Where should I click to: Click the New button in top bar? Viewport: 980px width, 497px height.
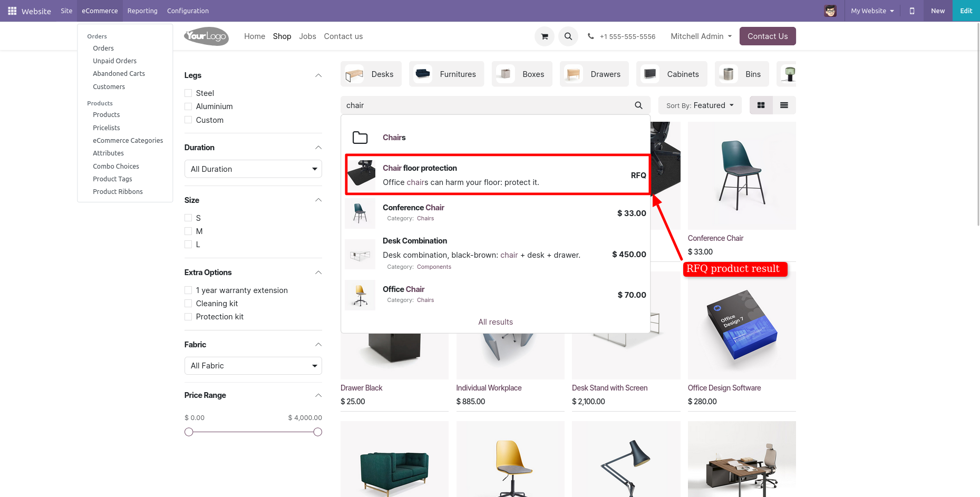coord(938,11)
